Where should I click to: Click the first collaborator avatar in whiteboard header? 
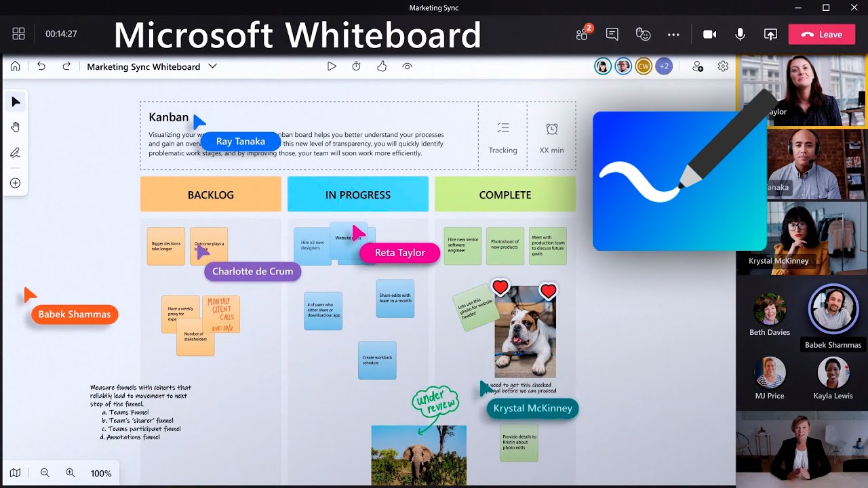click(603, 66)
